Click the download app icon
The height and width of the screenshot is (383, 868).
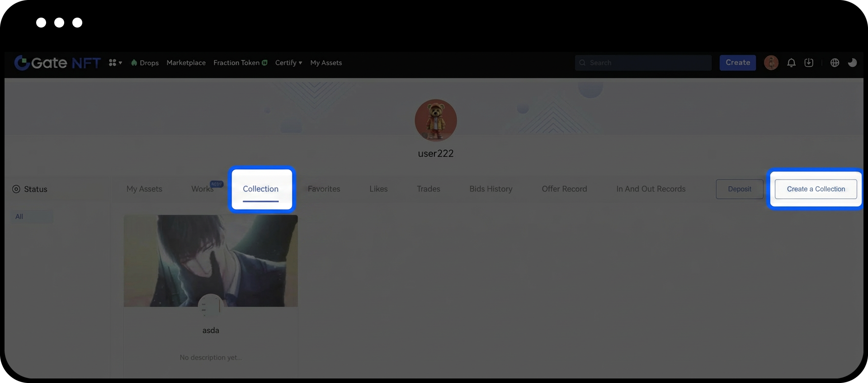click(809, 63)
